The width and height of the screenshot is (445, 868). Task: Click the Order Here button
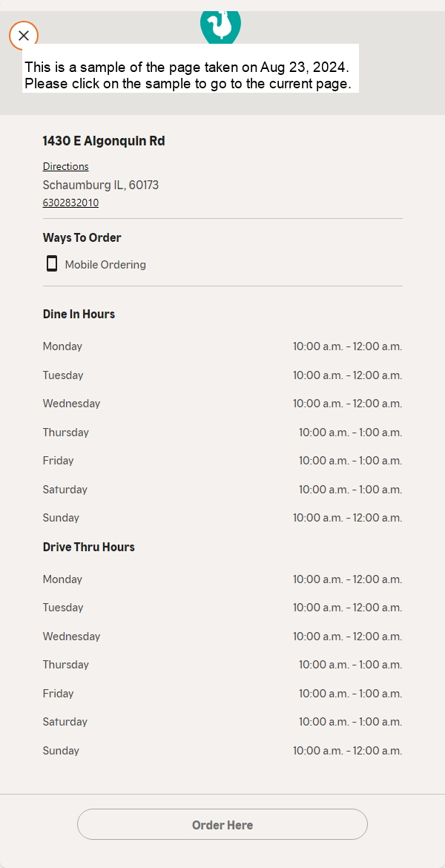222,824
